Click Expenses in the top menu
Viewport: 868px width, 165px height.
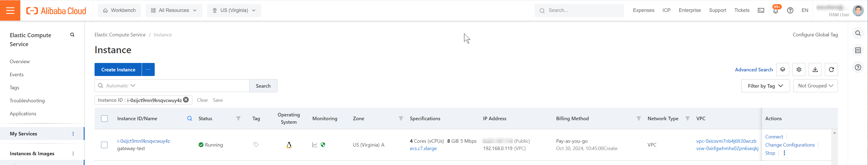643,10
